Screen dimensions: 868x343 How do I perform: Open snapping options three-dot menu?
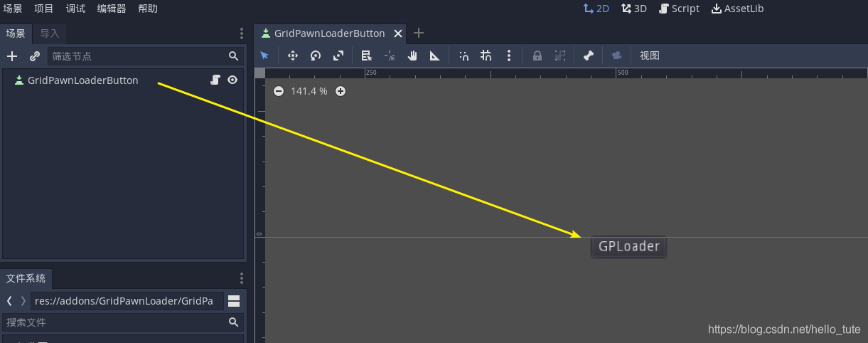pyautogui.click(x=509, y=56)
